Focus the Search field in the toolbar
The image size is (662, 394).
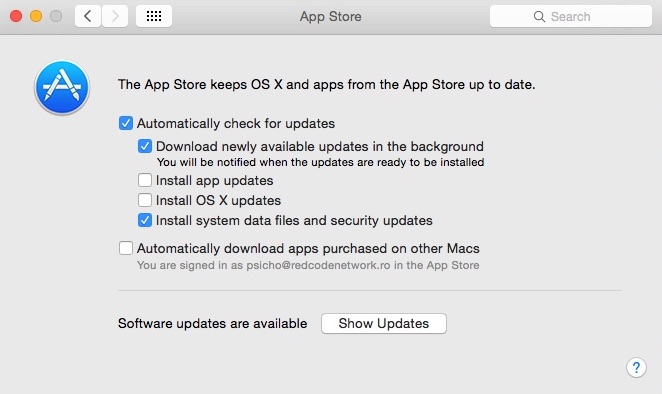570,16
